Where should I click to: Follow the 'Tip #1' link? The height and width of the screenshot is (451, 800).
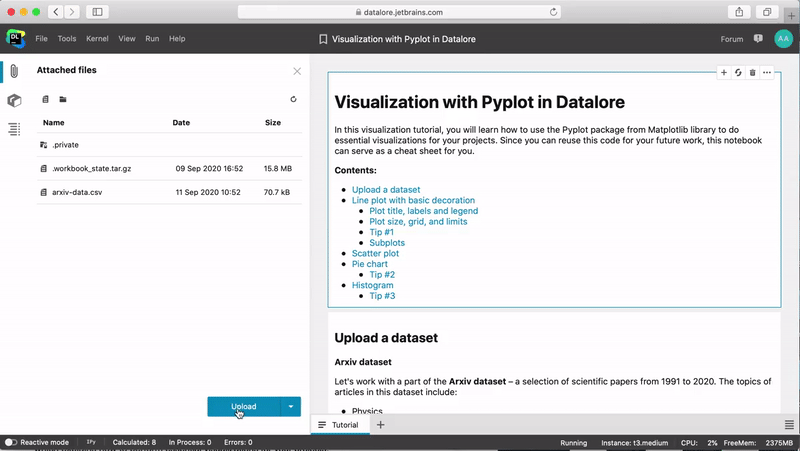coord(382,232)
